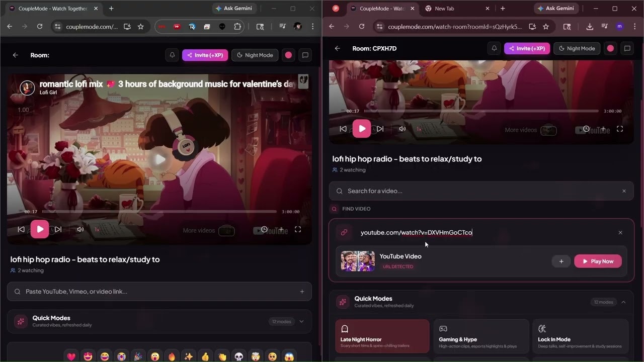The width and height of the screenshot is (644, 362).
Task: Collapse the Quick Modes section
Action: (x=623, y=302)
